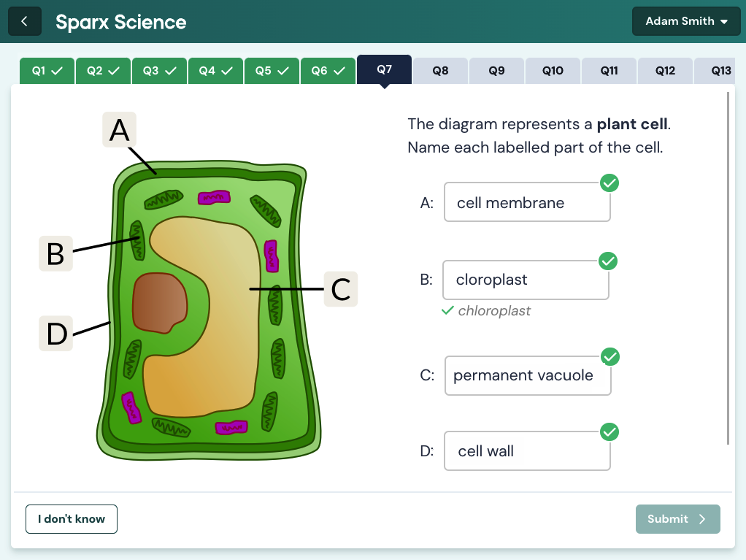Click the Submit button
Screen dimensions: 746x560
[677, 518]
